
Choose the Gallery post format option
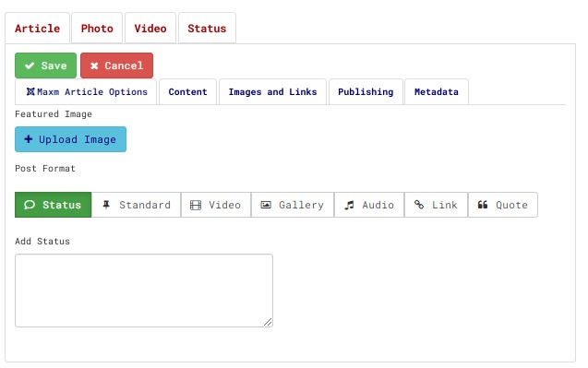point(293,205)
